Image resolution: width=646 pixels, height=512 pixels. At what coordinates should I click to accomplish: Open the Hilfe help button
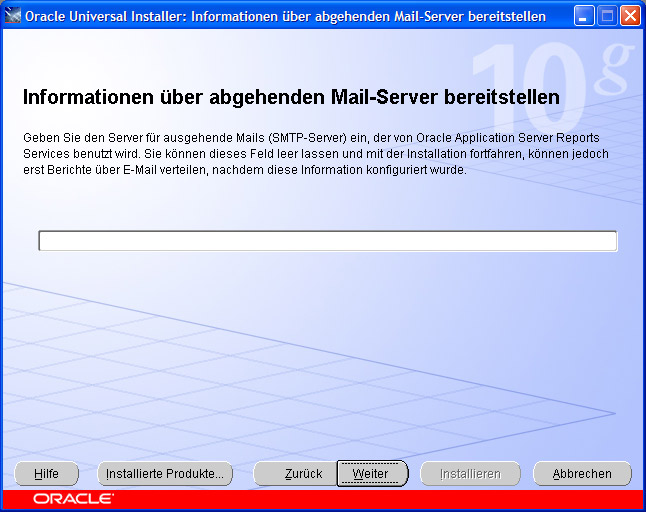(47, 474)
